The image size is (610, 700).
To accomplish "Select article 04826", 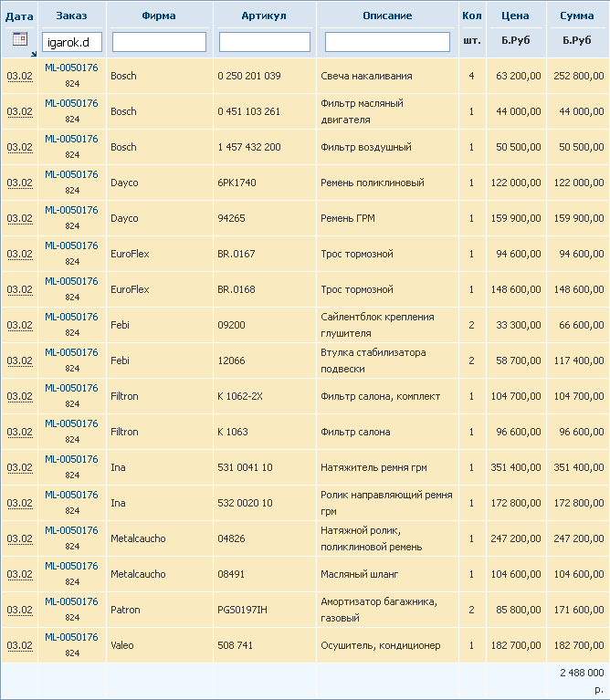I will pos(231,538).
